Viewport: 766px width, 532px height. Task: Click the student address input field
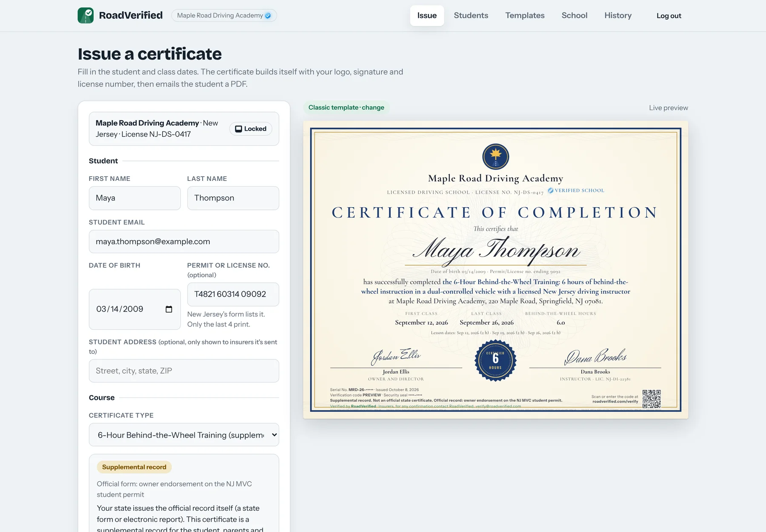pyautogui.click(x=184, y=371)
